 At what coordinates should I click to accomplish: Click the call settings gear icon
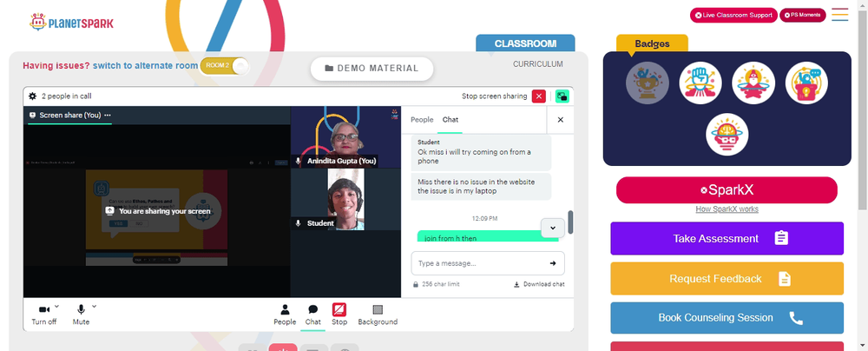[x=33, y=96]
